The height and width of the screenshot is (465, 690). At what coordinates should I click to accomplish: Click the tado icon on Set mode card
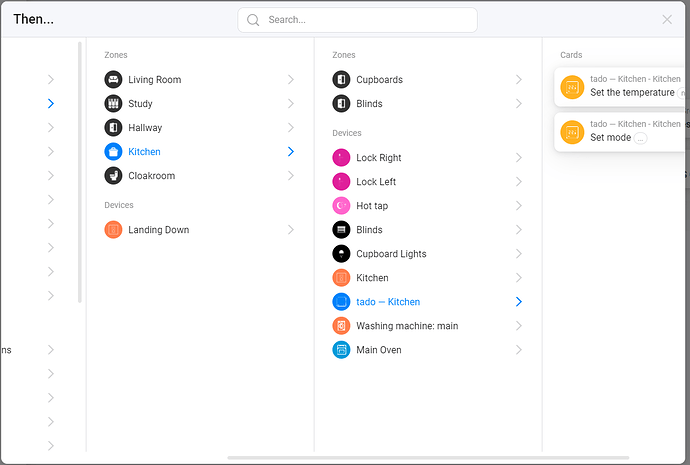pos(572,132)
